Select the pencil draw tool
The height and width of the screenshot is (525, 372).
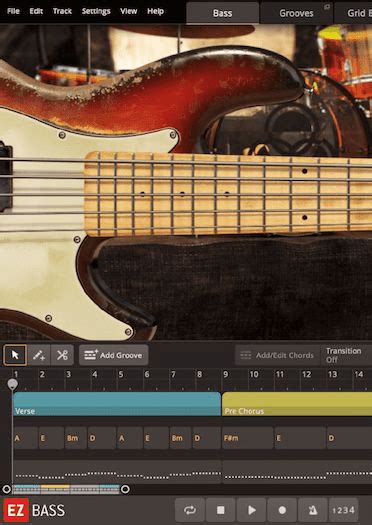[x=39, y=355]
